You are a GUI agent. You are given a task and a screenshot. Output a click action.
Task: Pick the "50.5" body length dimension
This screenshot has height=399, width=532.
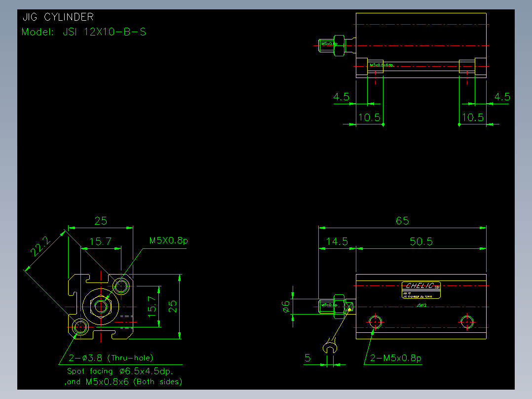tap(421, 241)
